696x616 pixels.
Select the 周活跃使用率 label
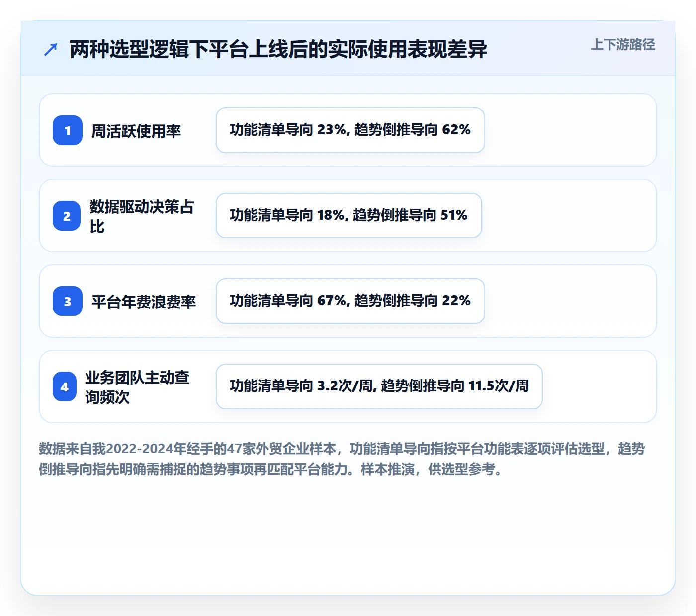(x=136, y=131)
